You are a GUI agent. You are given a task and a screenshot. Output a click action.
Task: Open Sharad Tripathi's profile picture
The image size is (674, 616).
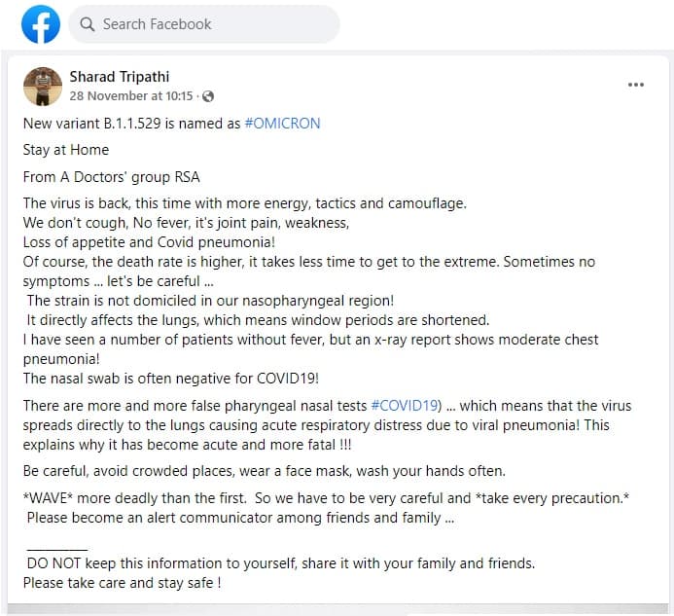pyautogui.click(x=43, y=87)
